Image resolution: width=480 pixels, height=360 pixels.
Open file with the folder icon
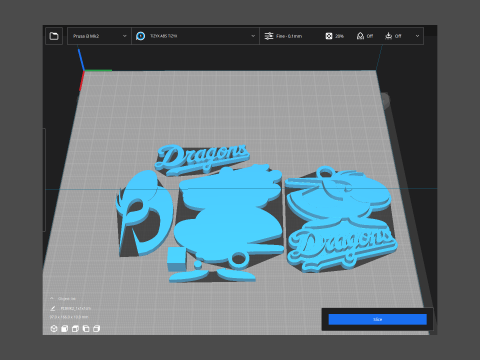54,36
